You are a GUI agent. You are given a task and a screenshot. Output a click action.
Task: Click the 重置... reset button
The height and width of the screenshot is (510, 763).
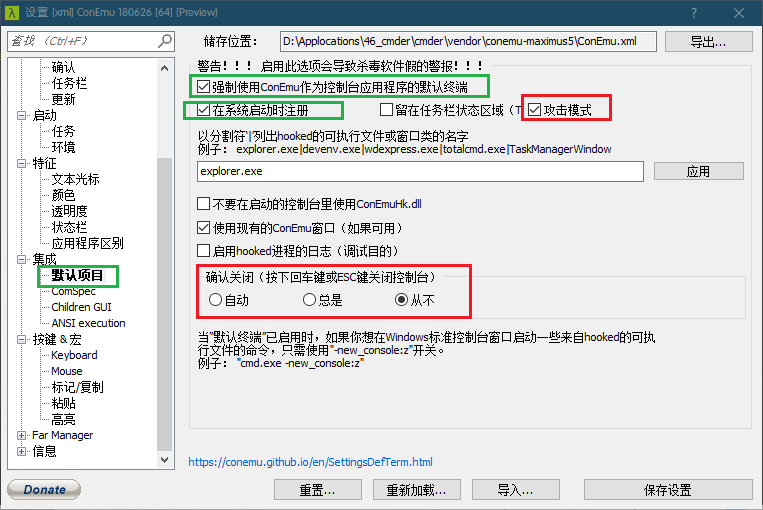pos(318,490)
